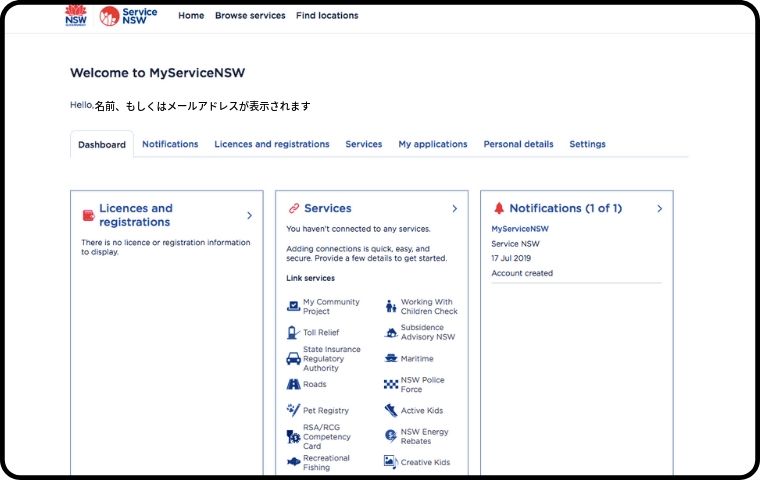This screenshot has height=480, width=760.
Task: Click the Creative Kids link text
Action: [425, 463]
